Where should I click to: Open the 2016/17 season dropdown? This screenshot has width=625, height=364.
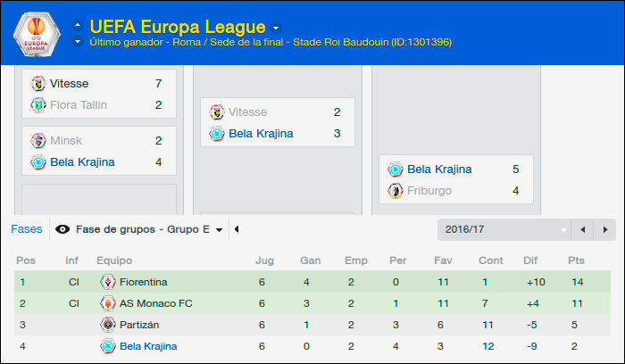[504, 229]
